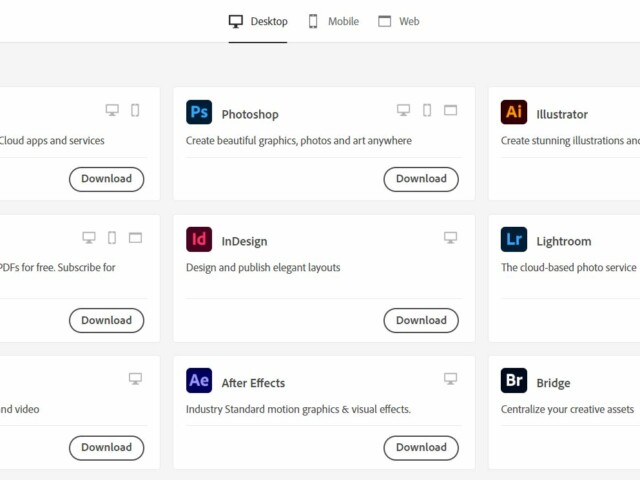Click the desktop platform icon on the InDesign card
This screenshot has height=480, width=640.
(450, 238)
